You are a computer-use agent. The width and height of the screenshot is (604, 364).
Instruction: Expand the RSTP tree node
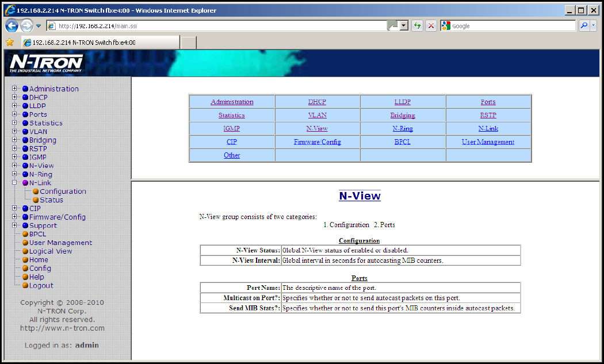coord(14,148)
